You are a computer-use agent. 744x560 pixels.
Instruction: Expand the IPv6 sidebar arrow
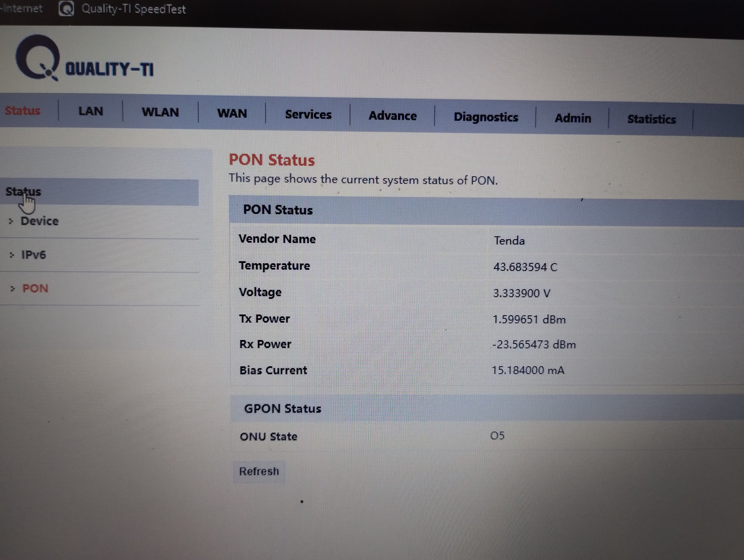[12, 255]
